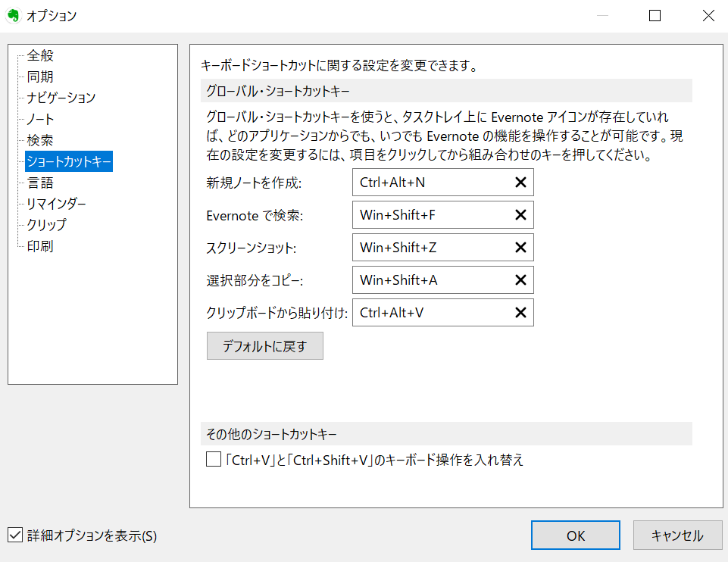This screenshot has width=728, height=562.
Task: Click the Ctrl+Alt+V shortcut field
Action: tap(443, 312)
